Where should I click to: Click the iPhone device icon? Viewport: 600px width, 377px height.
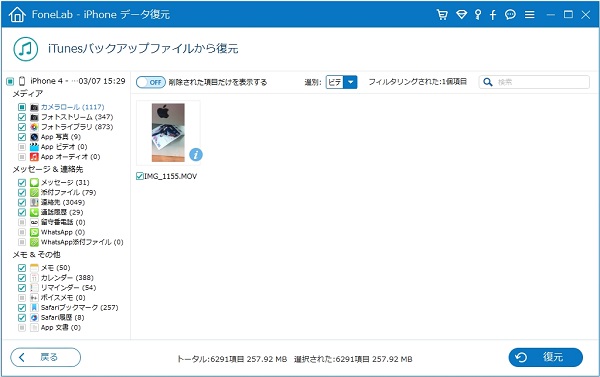(22, 81)
